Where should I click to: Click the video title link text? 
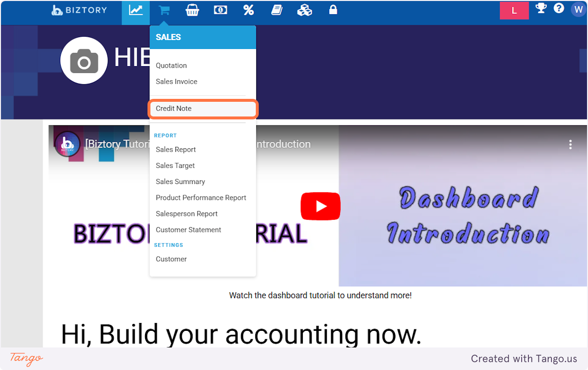click(x=198, y=144)
